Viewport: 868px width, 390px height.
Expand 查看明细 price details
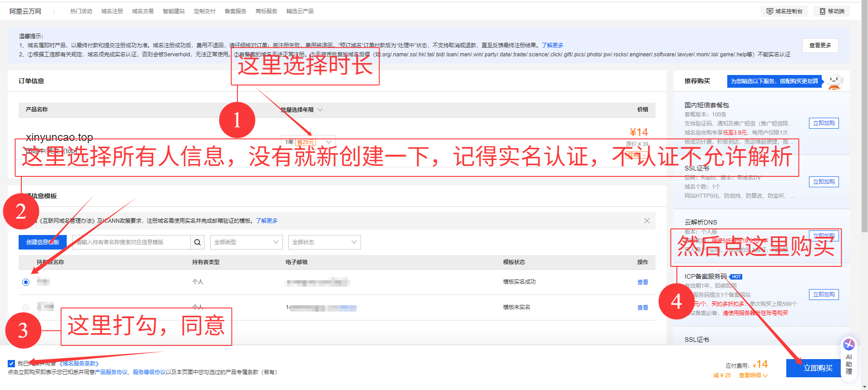pyautogui.click(x=753, y=375)
